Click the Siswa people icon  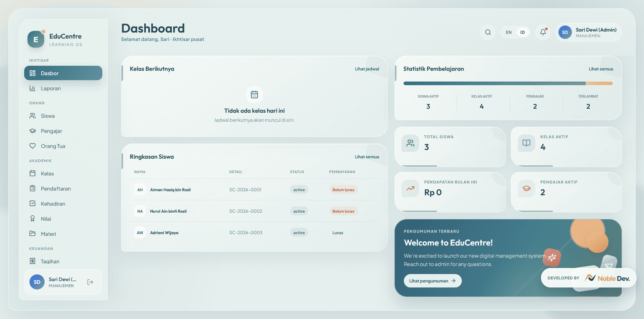click(33, 116)
